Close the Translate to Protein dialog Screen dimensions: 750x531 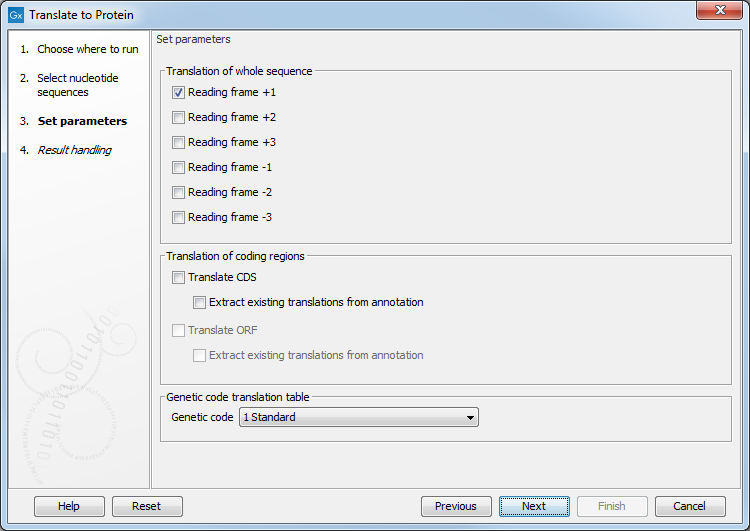[718, 14]
